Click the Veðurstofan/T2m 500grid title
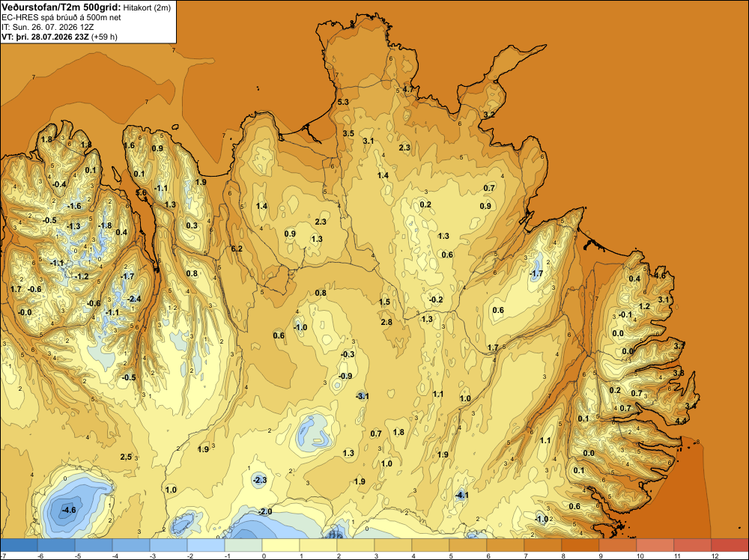The width and height of the screenshot is (749, 560). pos(61,6)
